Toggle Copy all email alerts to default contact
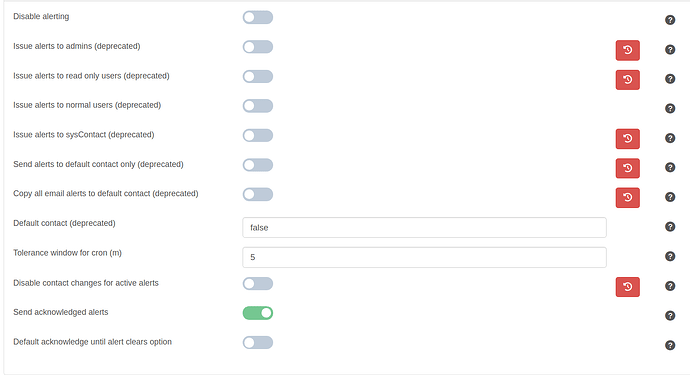Screen dimensions: 690x375 (258, 194)
